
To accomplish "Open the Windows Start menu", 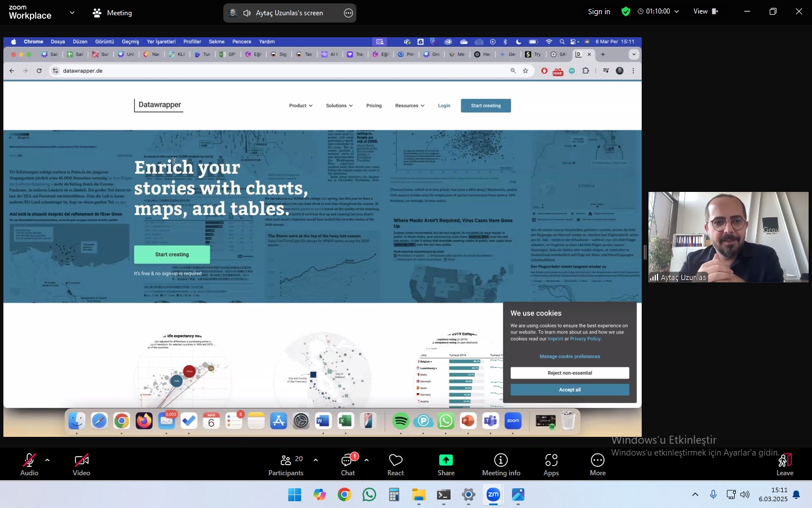I will pos(294,495).
